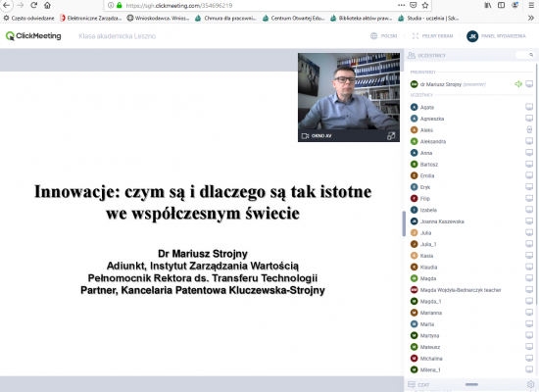539x392 pixels.
Task: Click the presenter's green speaker icon
Action: pos(518,84)
